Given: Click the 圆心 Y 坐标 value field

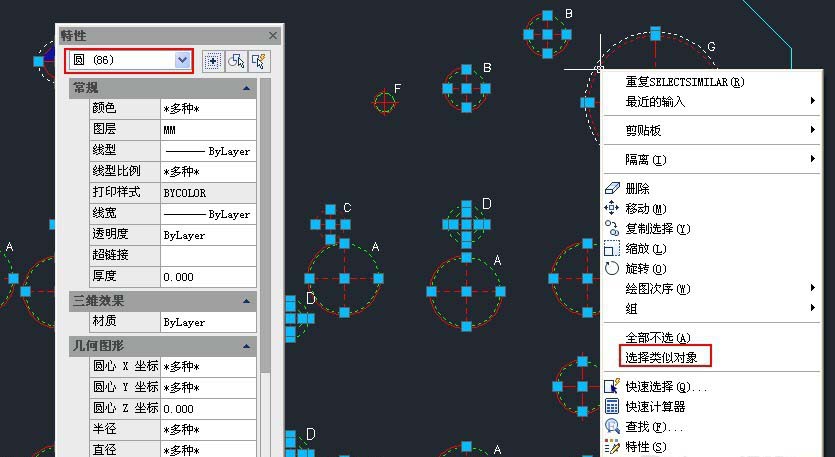Looking at the screenshot, I should tap(208, 388).
